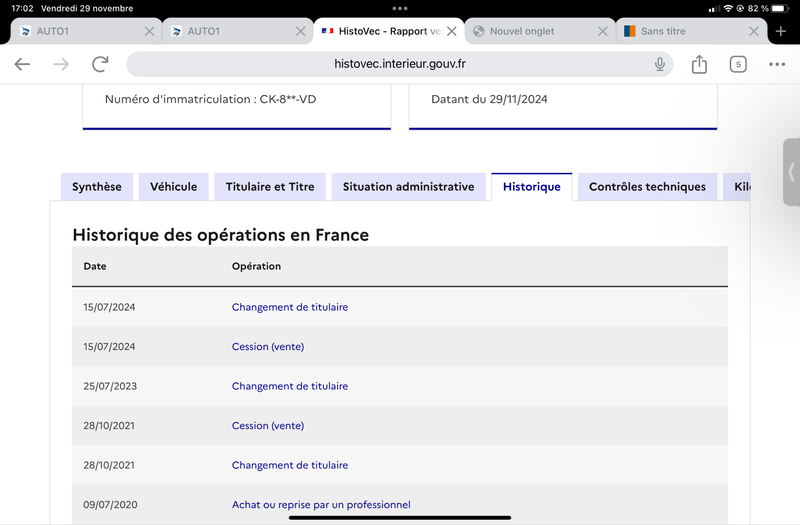Viewport: 800px width, 525px height.
Task: Click the histovec.interieur.gouv.fr address bar
Action: pyautogui.click(x=399, y=64)
